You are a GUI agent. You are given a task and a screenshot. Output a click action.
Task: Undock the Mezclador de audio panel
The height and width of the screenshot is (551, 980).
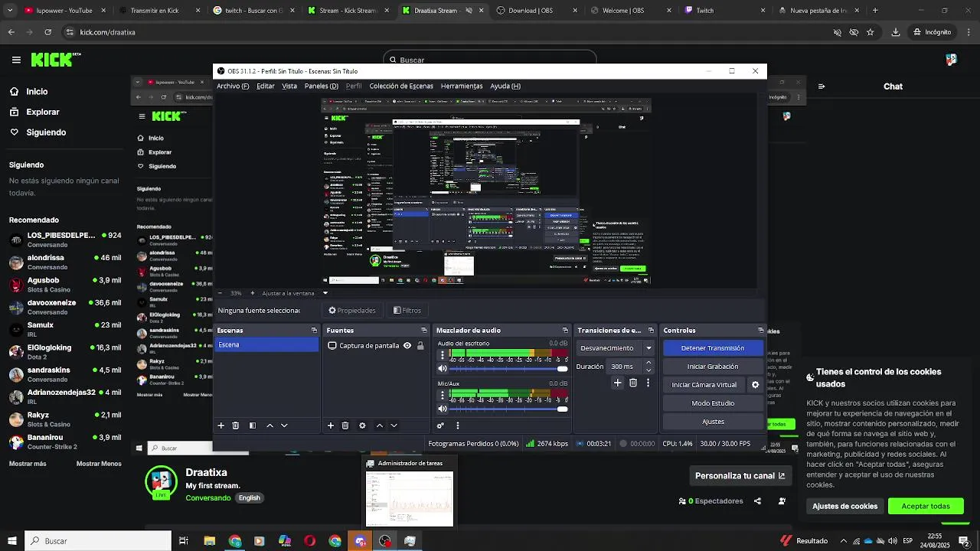point(565,331)
